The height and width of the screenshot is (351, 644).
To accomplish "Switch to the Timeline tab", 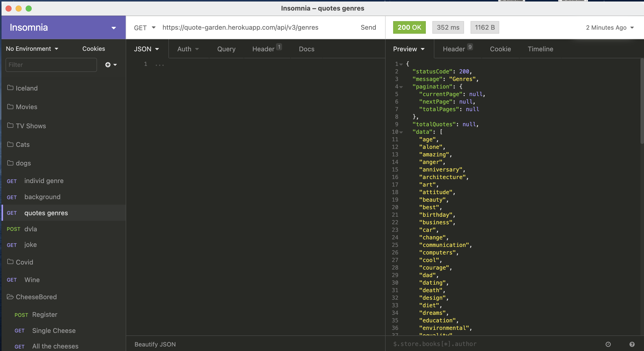I will tap(540, 49).
